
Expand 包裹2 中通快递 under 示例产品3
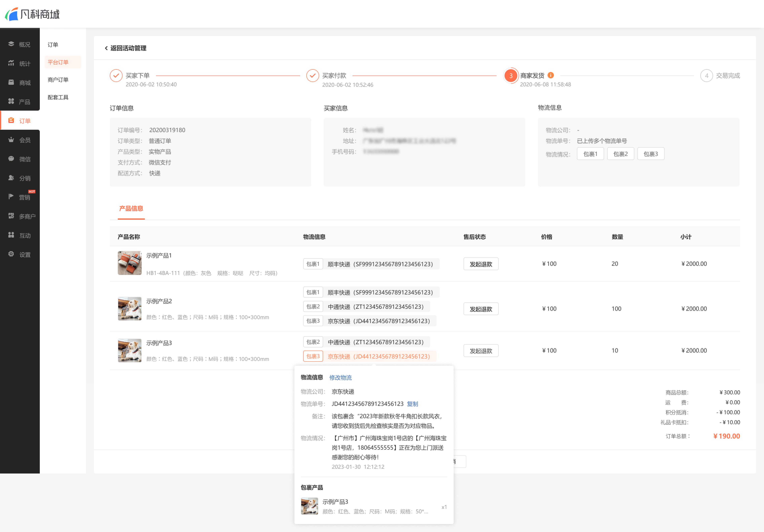(366, 342)
